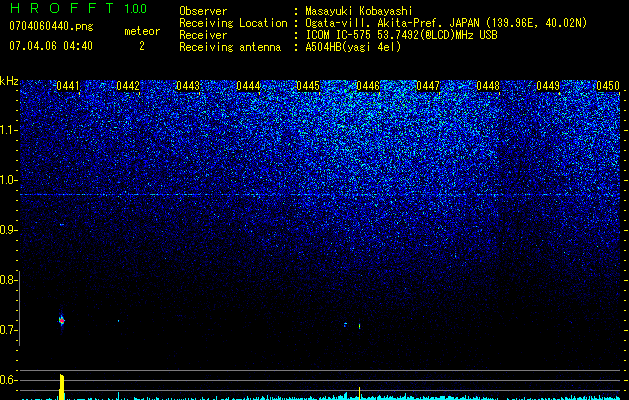629x400 pixels.
Task: Click the date stamp 07.04.06 04:40
Action: pos(51,46)
